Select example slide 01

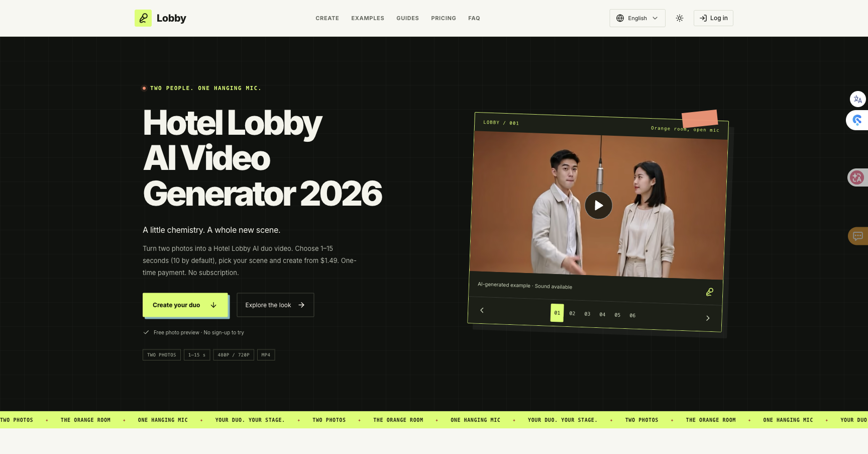557,313
